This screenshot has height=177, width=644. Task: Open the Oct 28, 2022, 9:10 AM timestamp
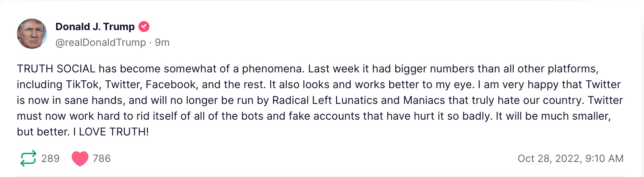pyautogui.click(x=570, y=158)
